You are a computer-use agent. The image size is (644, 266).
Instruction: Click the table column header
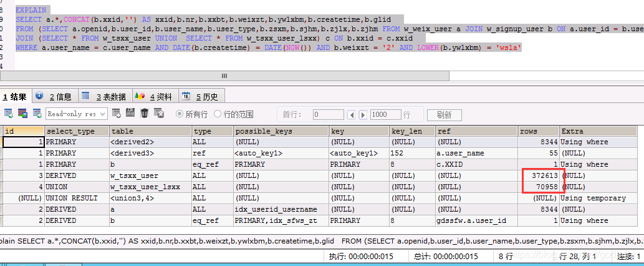pos(150,131)
